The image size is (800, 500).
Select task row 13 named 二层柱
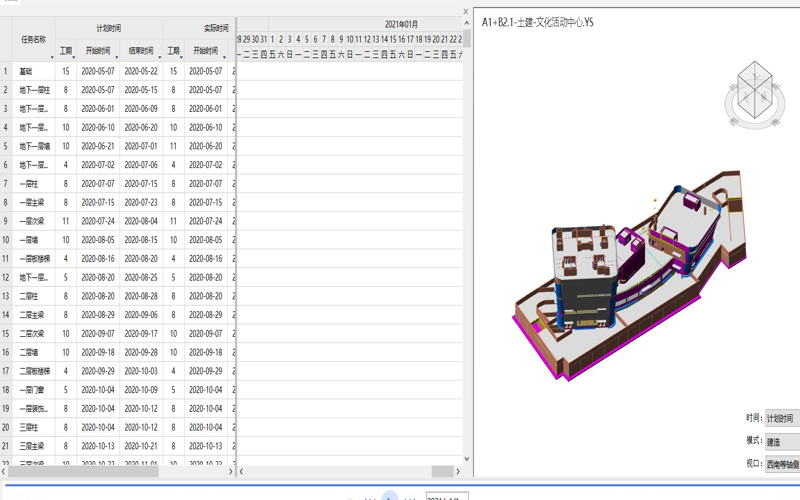pos(29,296)
